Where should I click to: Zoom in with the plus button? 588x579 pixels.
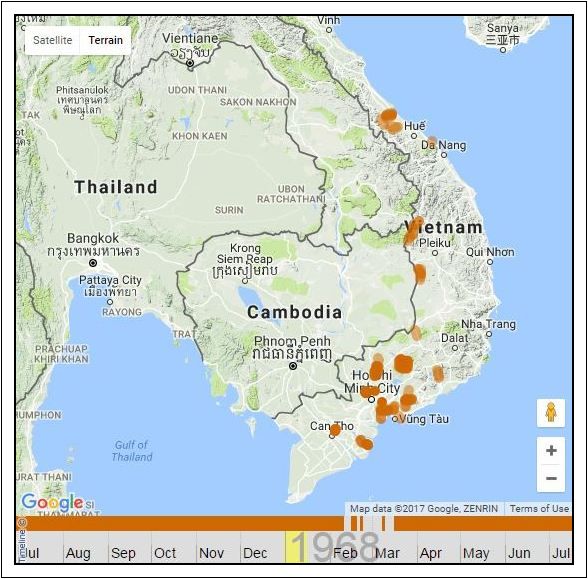550,450
